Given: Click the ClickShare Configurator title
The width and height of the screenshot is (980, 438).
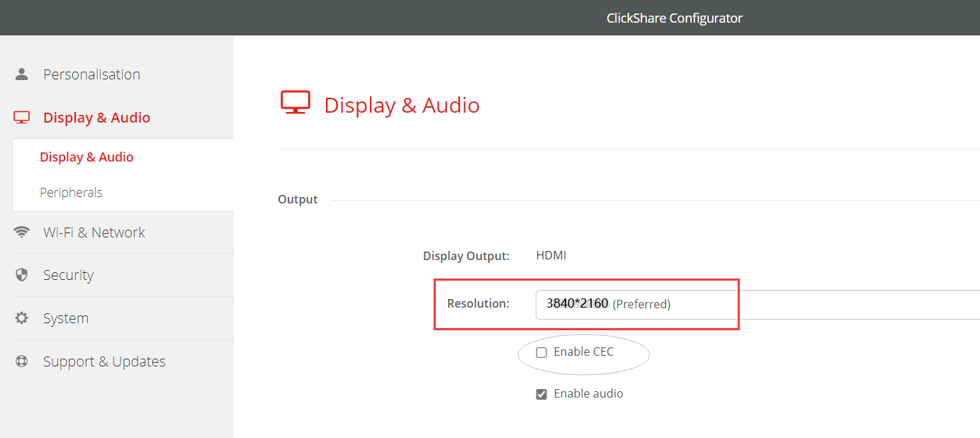Looking at the screenshot, I should coord(674,18).
